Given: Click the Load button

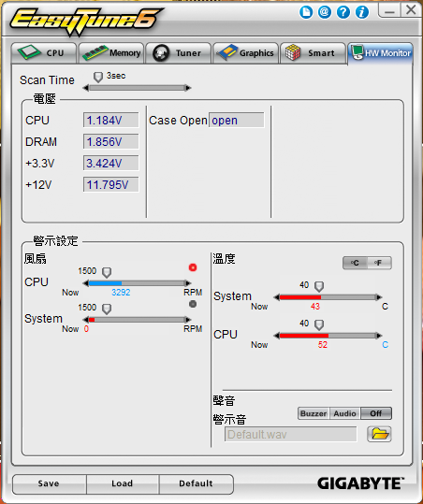Looking at the screenshot, I should click(x=123, y=483).
